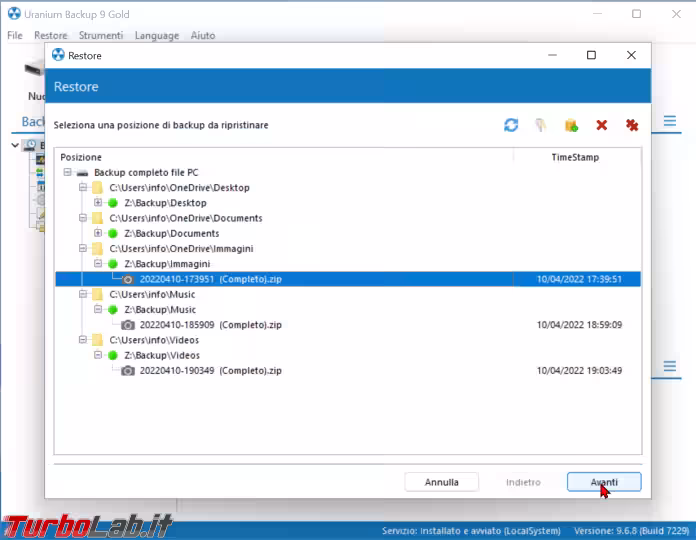696x540 pixels.
Task: Open the Strumenti menu
Action: 101,35
